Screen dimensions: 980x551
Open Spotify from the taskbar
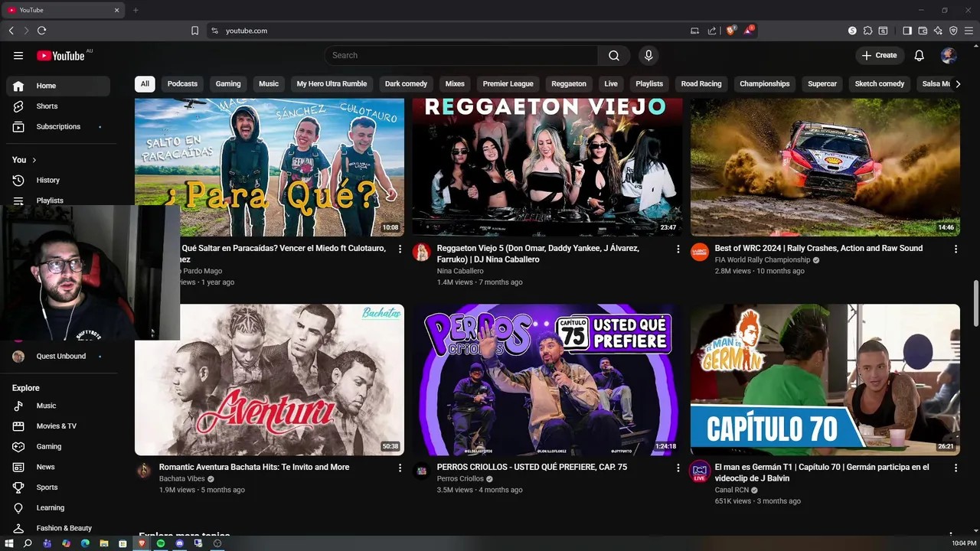pos(161,543)
